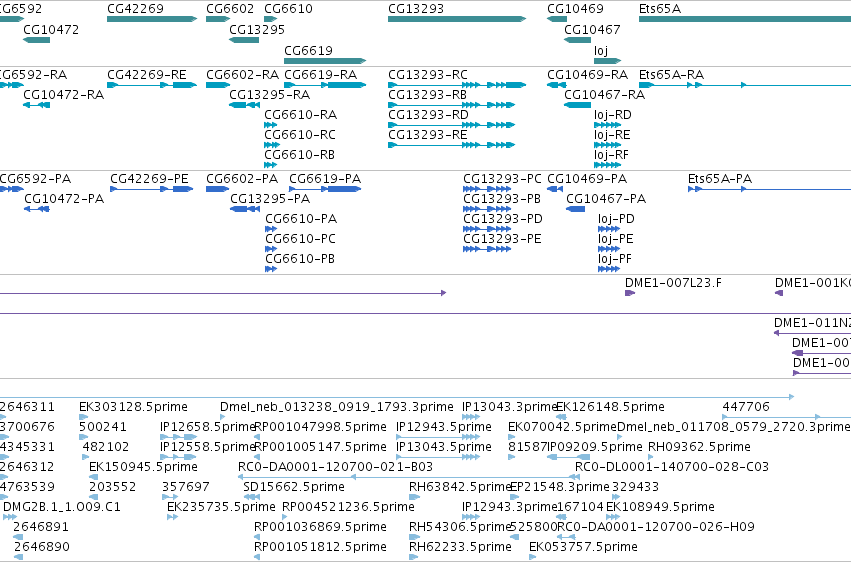Select the CG42269 gene bar
851x562 pixels.
pos(152,19)
